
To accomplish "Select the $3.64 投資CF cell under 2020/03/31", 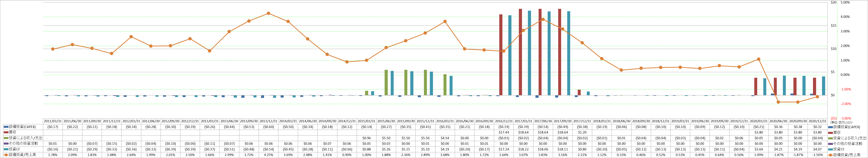I will pos(759,149).
